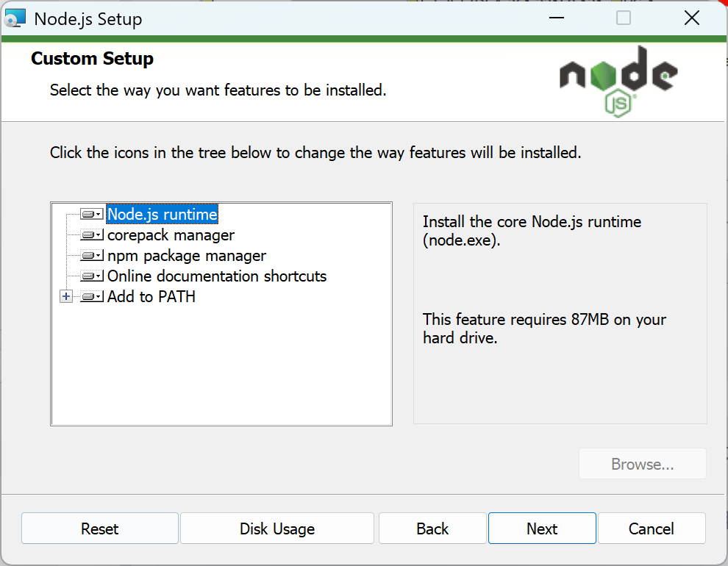Proceed with the Next button

(542, 529)
